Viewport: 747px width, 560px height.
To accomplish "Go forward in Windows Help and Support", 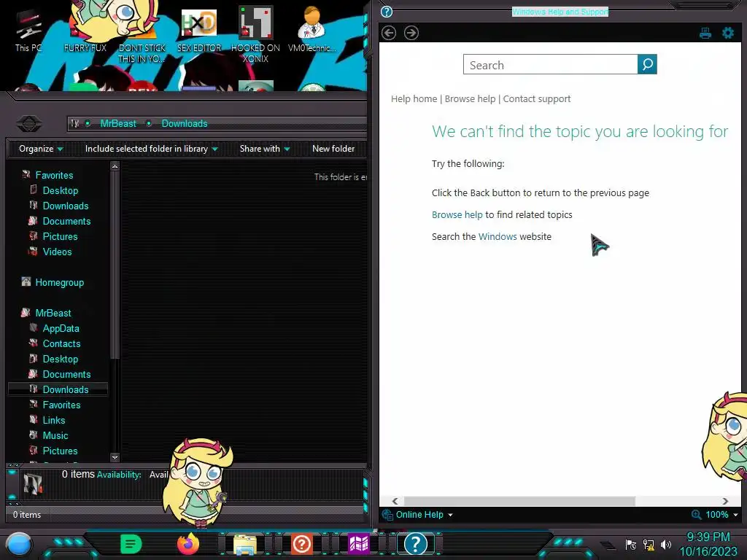I will click(x=411, y=33).
